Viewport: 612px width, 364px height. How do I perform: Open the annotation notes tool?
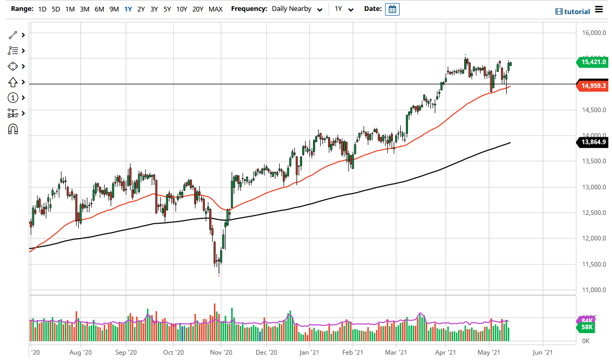tap(14, 51)
